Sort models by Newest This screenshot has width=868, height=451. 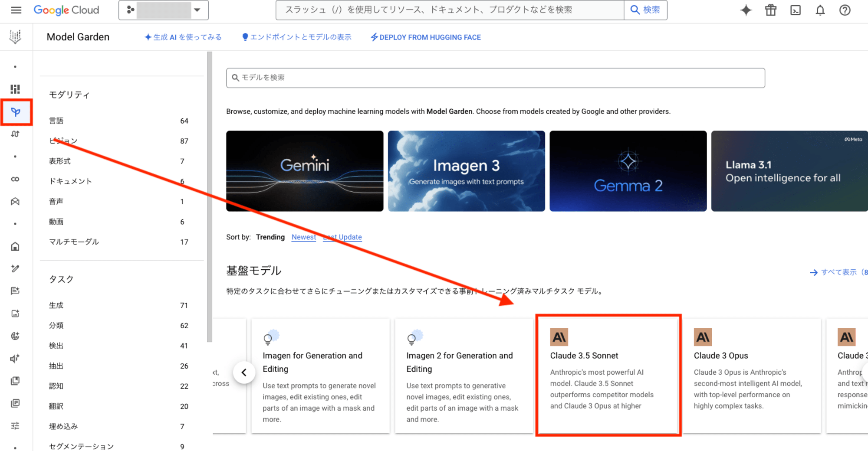[x=304, y=237]
